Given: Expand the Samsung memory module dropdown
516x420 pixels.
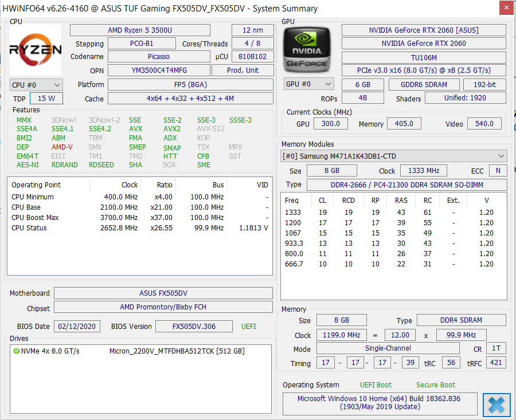Looking at the screenshot, I should click(x=393, y=156).
